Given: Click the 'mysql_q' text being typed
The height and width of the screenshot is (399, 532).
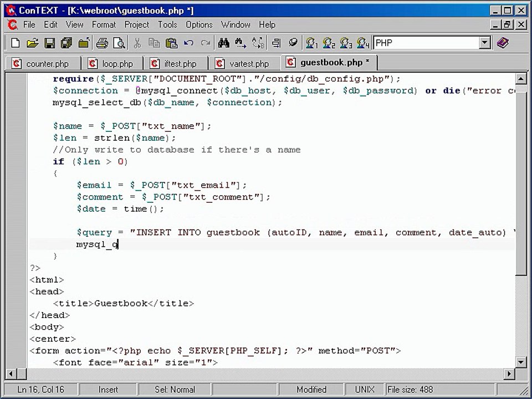Looking at the screenshot, I should (x=97, y=244).
